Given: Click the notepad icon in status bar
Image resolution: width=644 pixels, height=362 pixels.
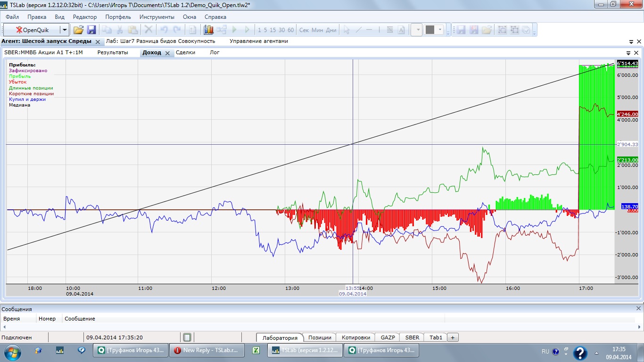Looking at the screenshot, I should tap(187, 337).
